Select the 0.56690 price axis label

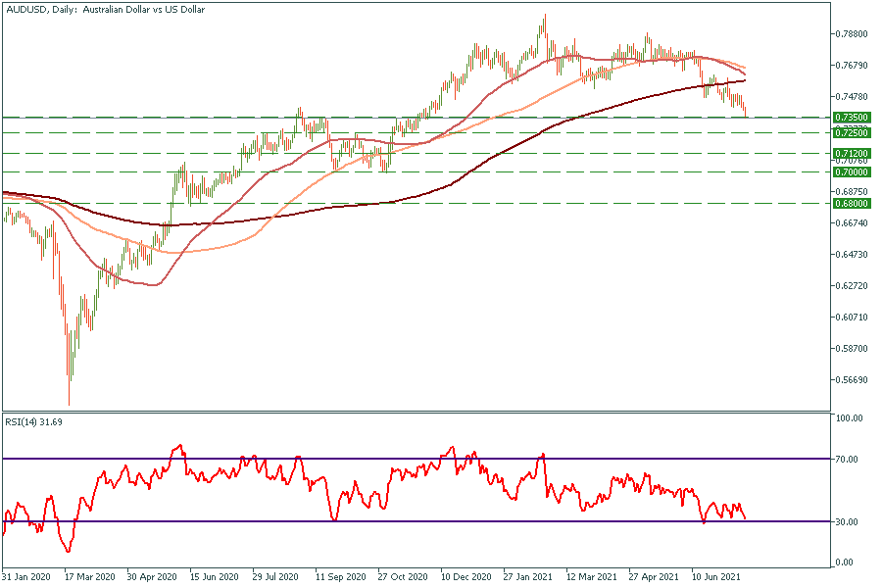coord(852,380)
